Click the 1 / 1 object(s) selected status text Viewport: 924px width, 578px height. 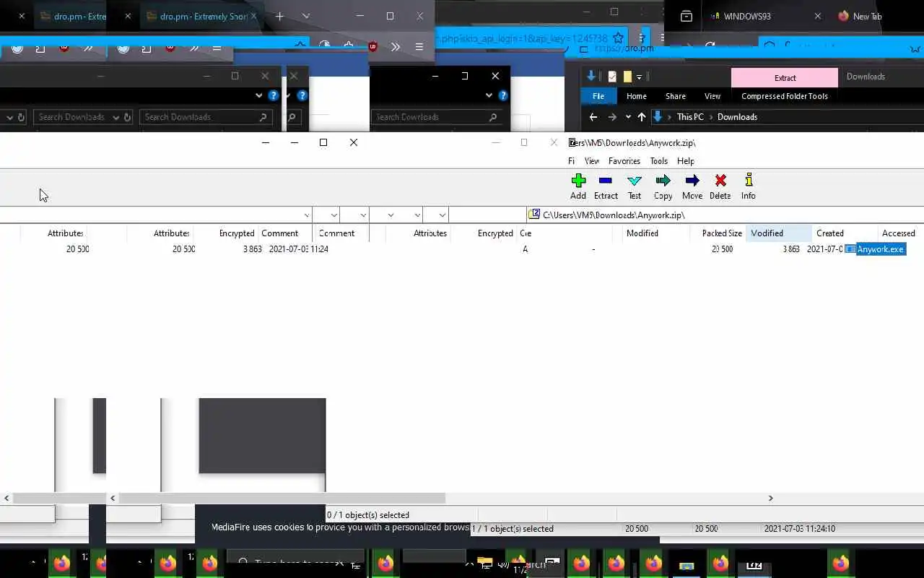[513, 529]
